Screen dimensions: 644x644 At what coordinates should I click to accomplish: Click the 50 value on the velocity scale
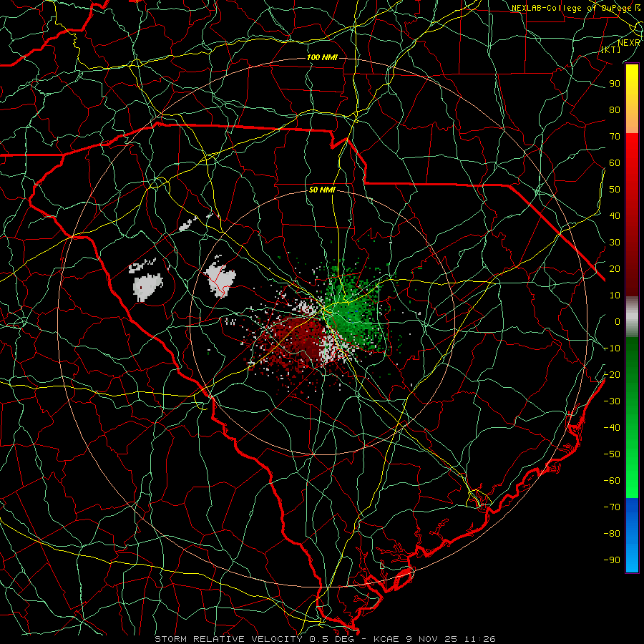(x=615, y=190)
